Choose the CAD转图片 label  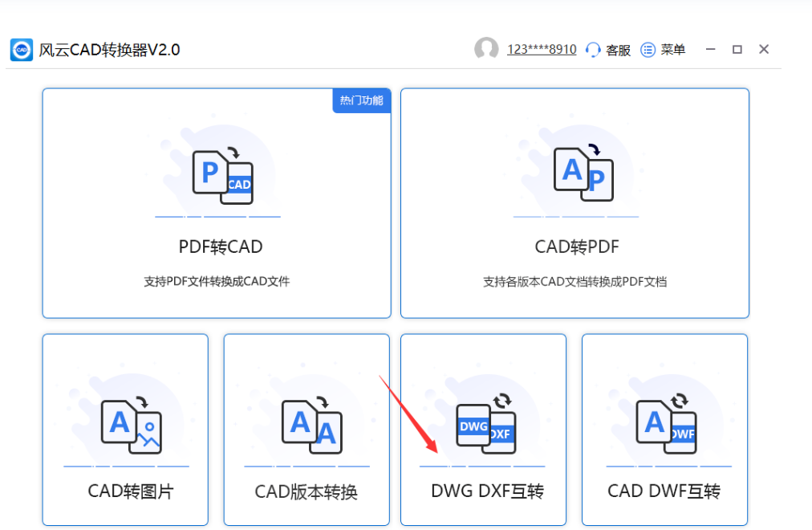[x=131, y=491]
